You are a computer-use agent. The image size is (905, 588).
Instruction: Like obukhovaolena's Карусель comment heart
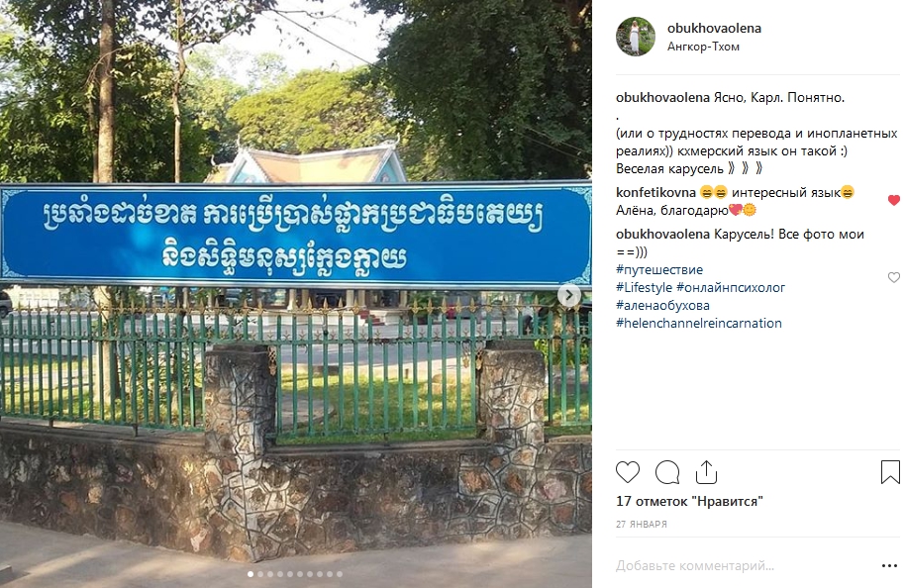(x=893, y=277)
